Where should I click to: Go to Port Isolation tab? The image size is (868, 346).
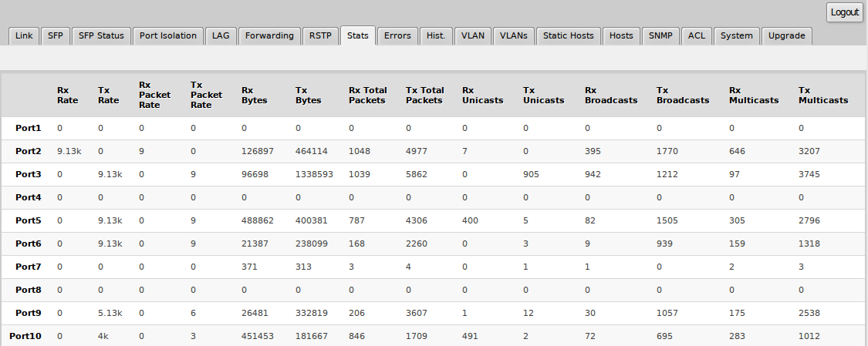(x=168, y=35)
